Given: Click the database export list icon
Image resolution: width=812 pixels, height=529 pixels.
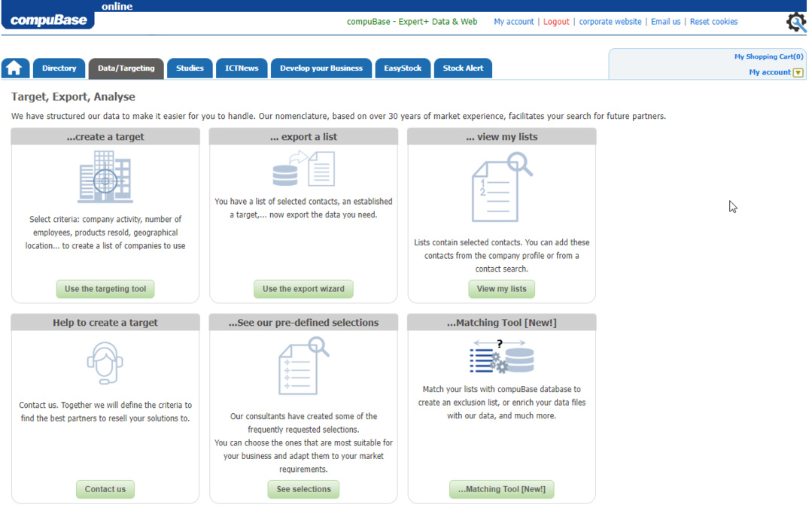Looking at the screenshot, I should point(303,169).
